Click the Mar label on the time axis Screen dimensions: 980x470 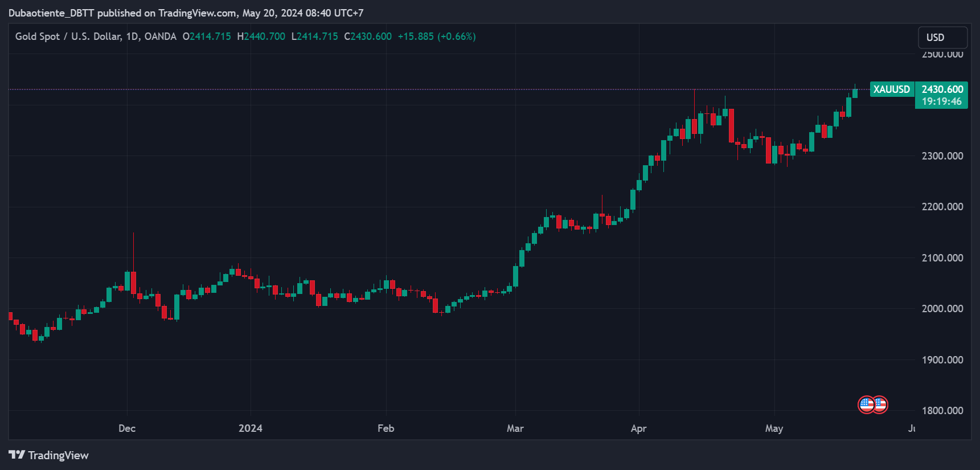point(515,428)
